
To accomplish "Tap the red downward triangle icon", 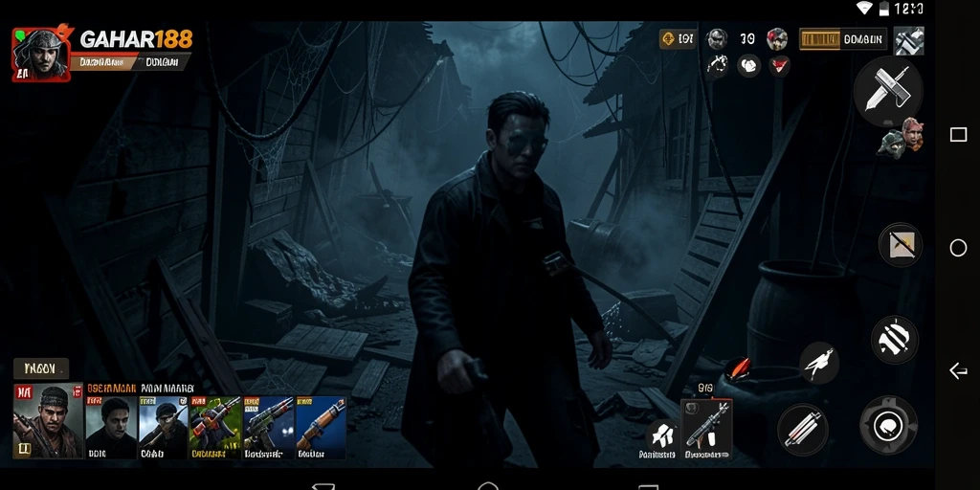I will coord(779,66).
